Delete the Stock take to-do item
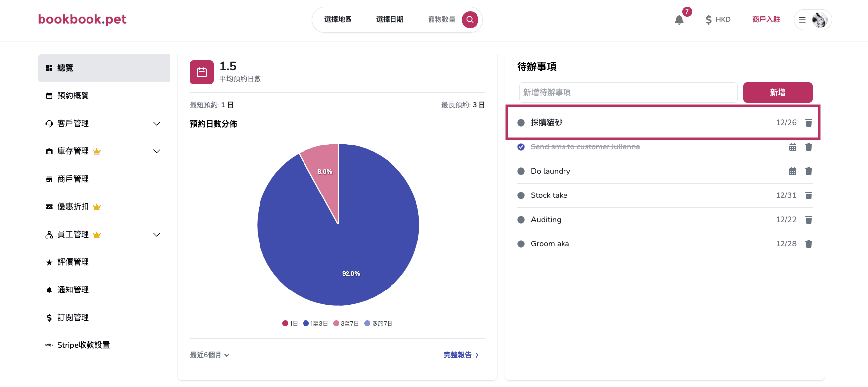 pyautogui.click(x=809, y=195)
